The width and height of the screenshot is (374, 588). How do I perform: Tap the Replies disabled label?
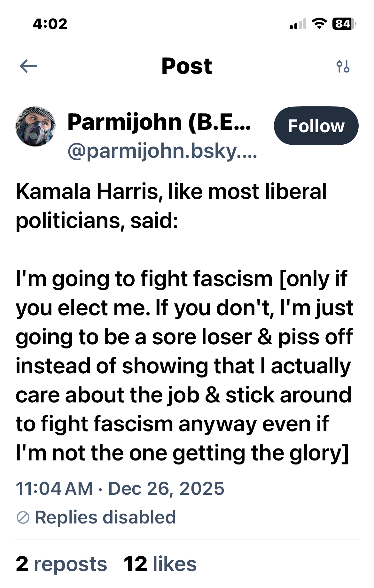105,517
